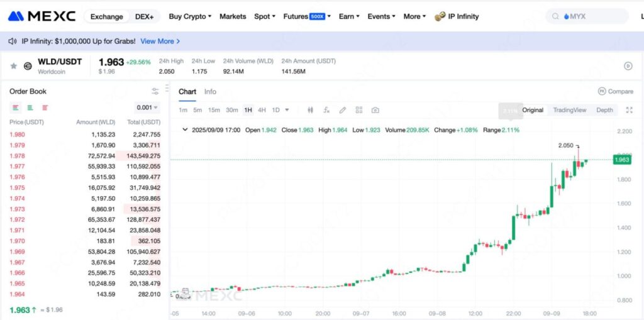The image size is (644, 320).
Task: Click drag handle beside order book
Action: (167, 88)
